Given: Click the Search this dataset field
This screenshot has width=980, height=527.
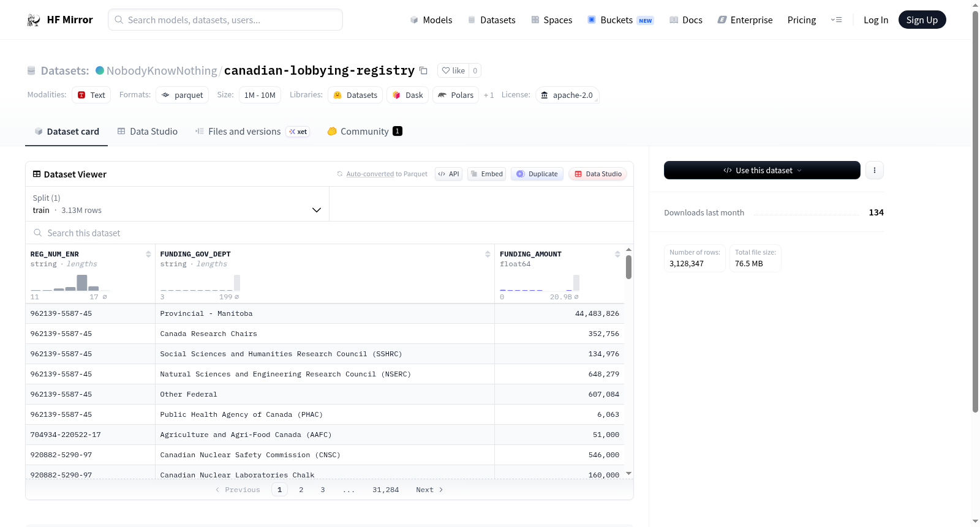Looking at the screenshot, I should coord(330,233).
